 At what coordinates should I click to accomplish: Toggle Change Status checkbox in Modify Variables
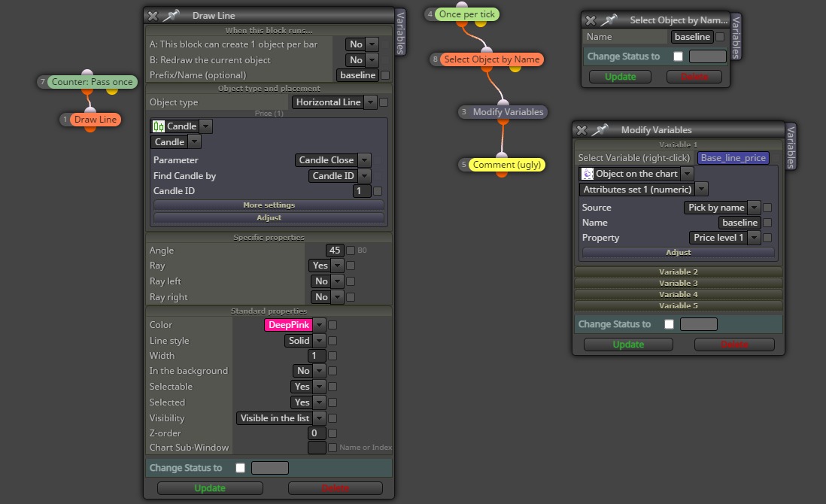669,324
